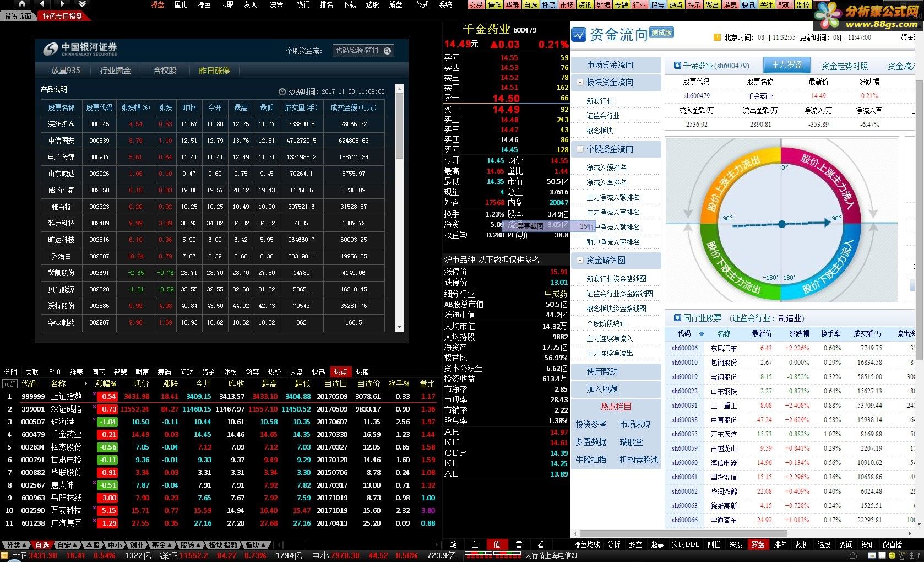Select the 值 tab below stock details
The width and height of the screenshot is (924, 562).
pos(497,544)
